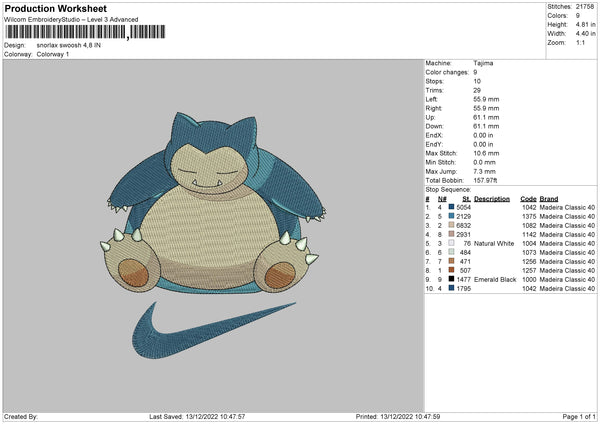
Task: Click code 1073 in the stop sequence
Action: click(529, 253)
